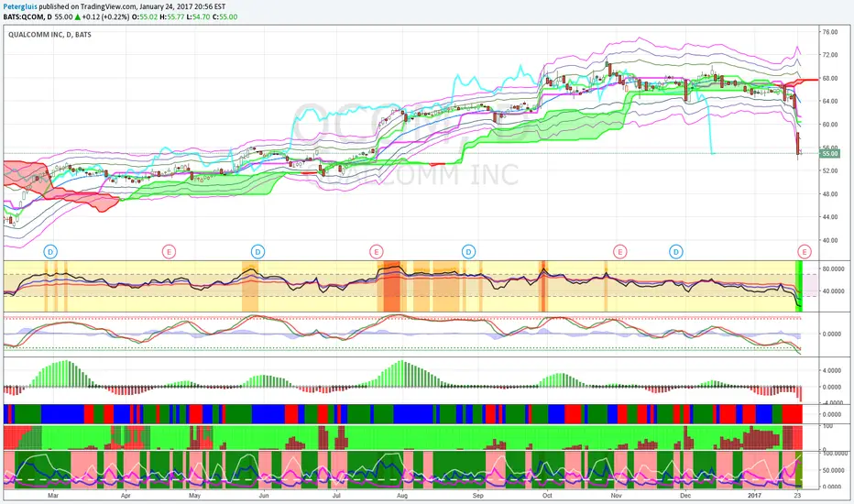The image size is (854, 504).
Task: Select the earnings E marker above Nov
Action: point(619,252)
